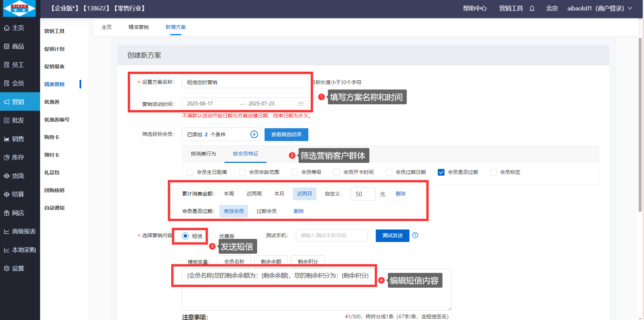Uncheck the 会员是否过期 checkbox
The height and width of the screenshot is (320, 644).
[441, 172]
